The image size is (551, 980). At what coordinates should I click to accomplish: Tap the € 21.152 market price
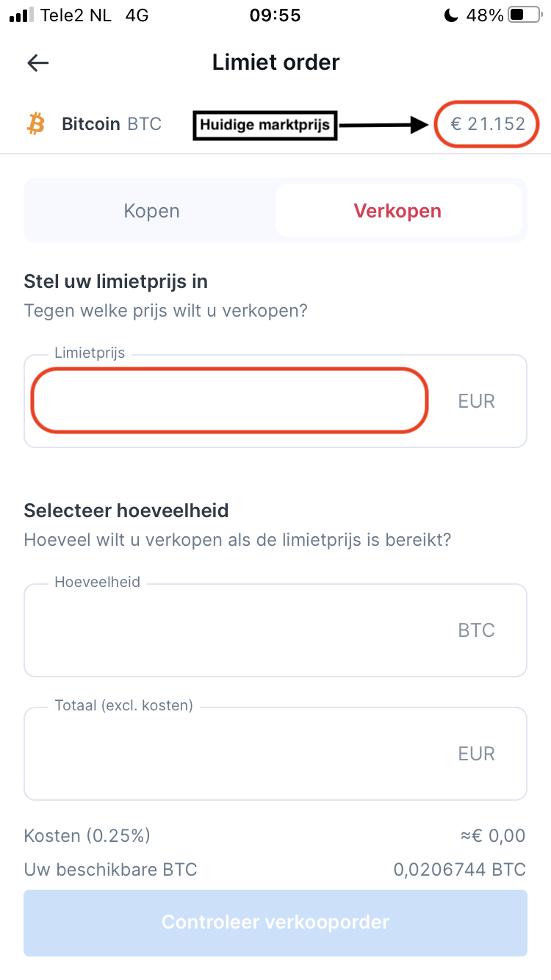click(488, 124)
